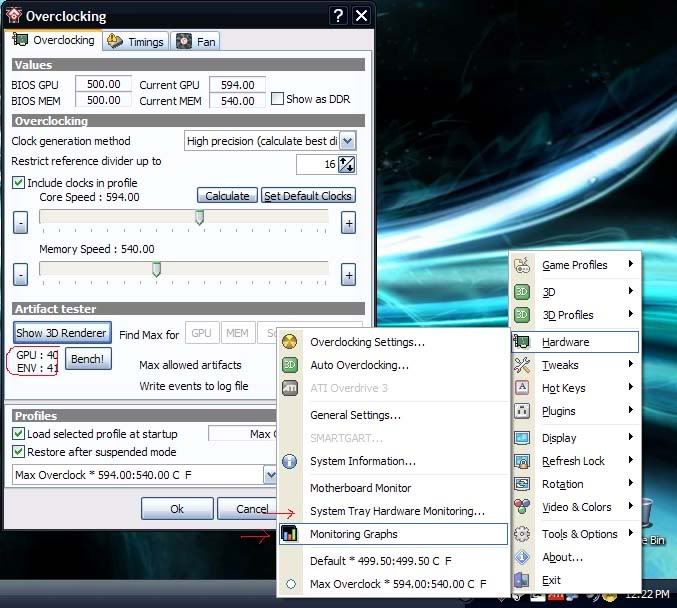
Task: Click the dialog help question mark
Action: pyautogui.click(x=339, y=16)
